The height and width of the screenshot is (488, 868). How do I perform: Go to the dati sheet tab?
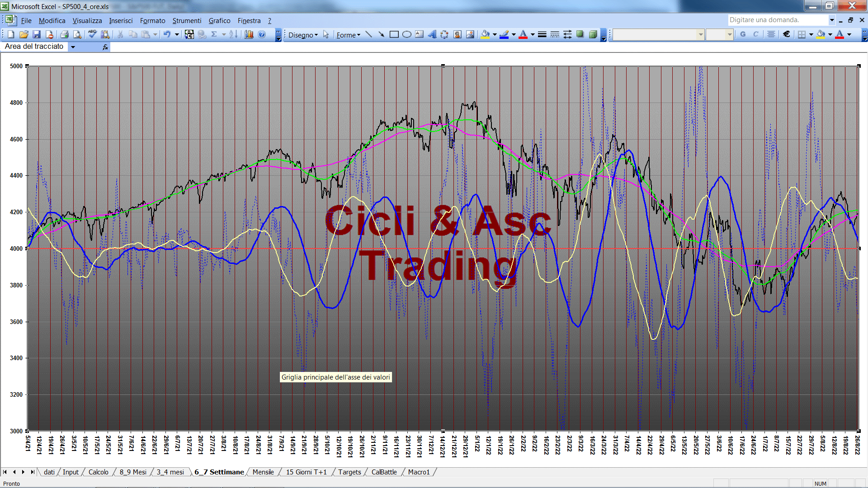click(x=49, y=472)
